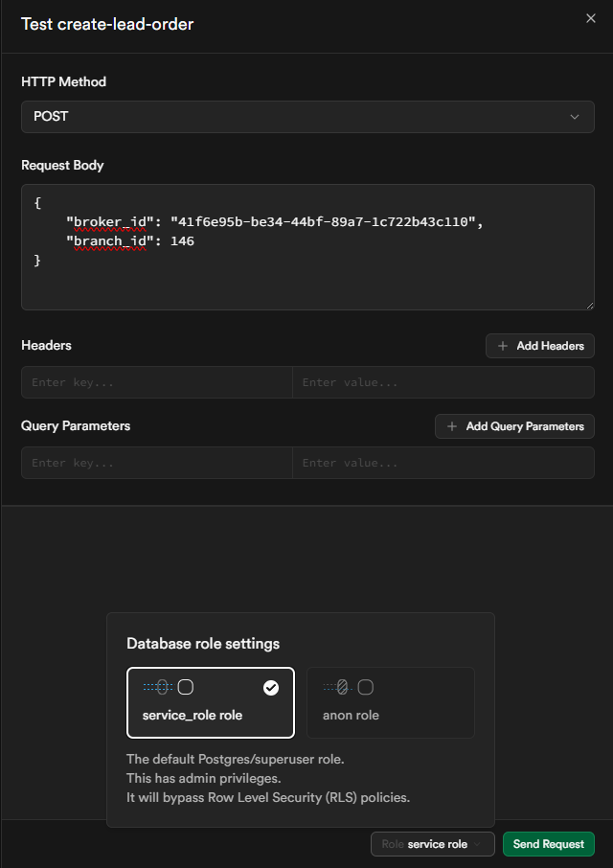The image size is (613, 868).
Task: Focus the Headers key input field
Action: pos(157,382)
